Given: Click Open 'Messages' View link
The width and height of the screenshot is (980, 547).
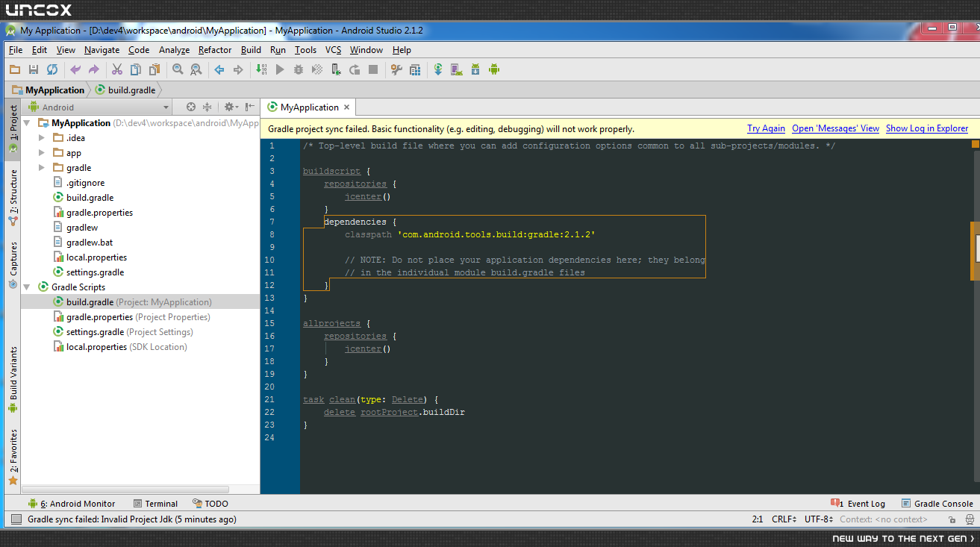Looking at the screenshot, I should click(x=835, y=128).
